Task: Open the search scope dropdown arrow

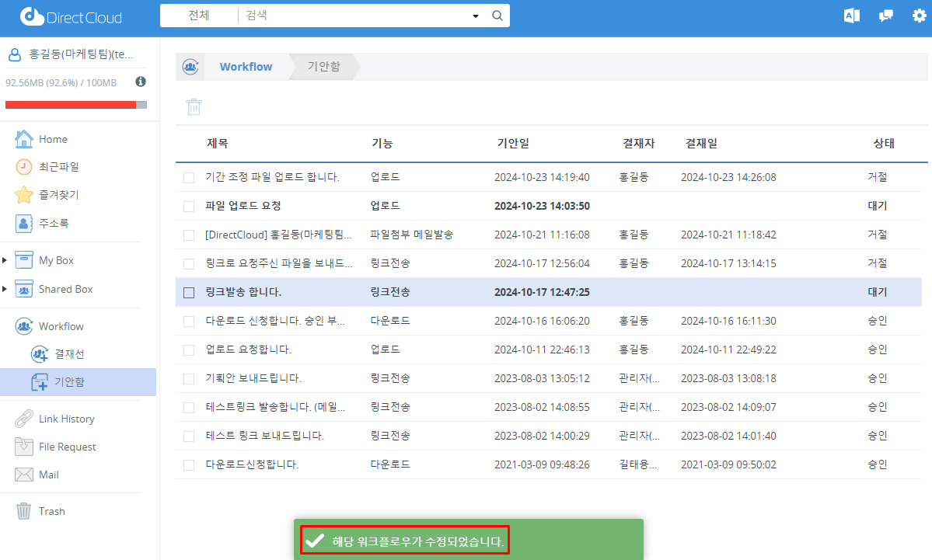Action: [x=476, y=16]
